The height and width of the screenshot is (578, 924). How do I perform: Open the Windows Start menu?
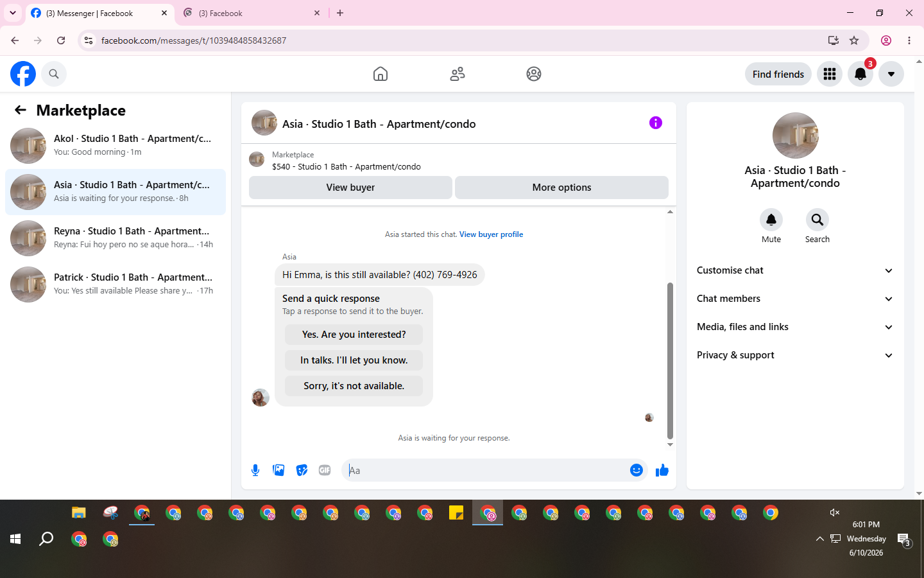click(x=15, y=539)
